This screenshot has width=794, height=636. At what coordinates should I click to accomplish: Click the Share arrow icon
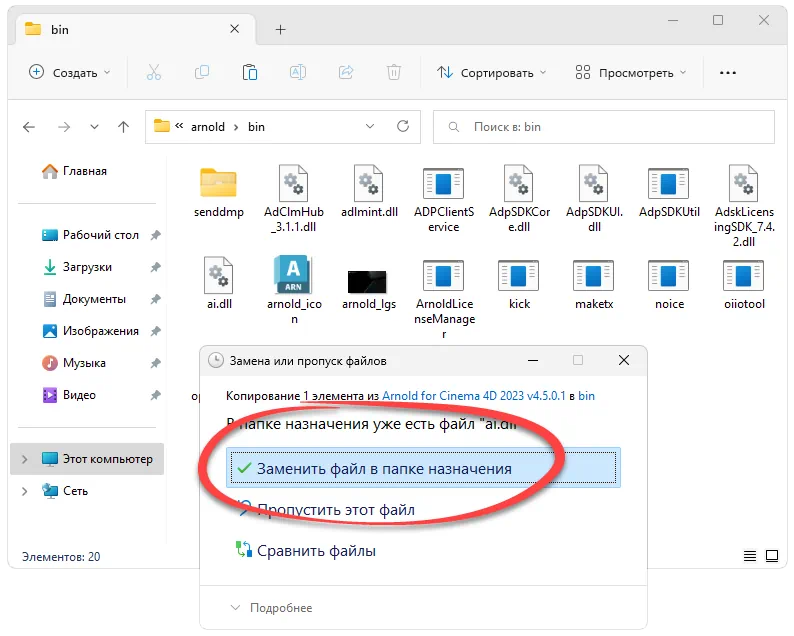click(346, 73)
